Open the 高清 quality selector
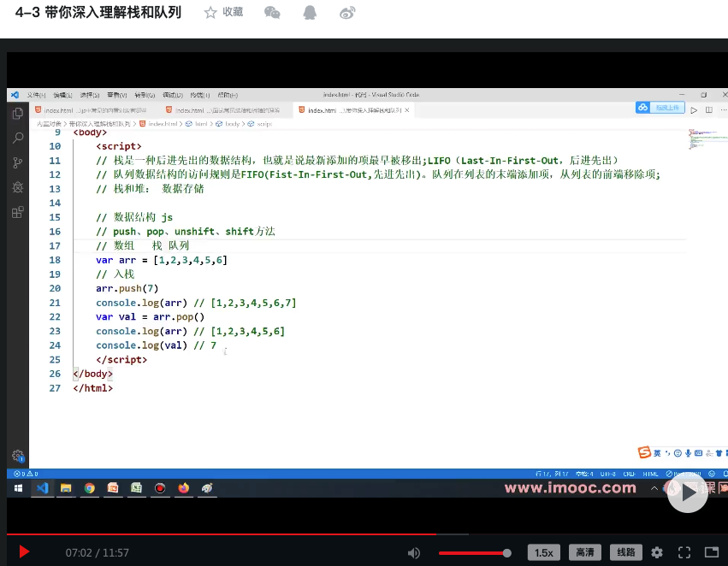 point(584,552)
